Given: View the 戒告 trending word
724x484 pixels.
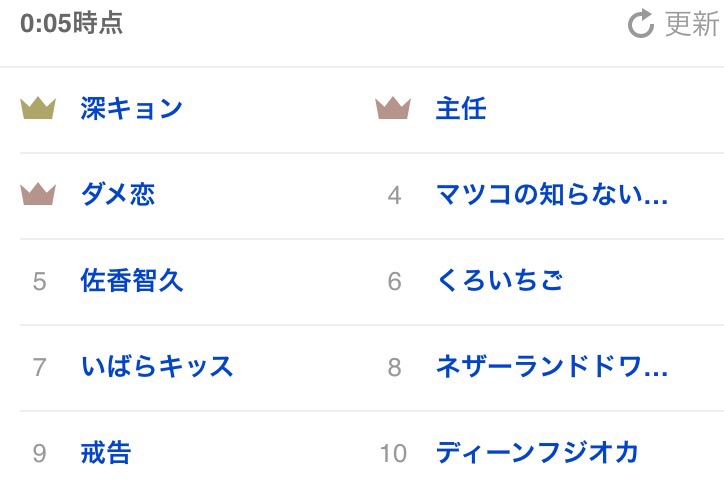Looking at the screenshot, I should (105, 453).
